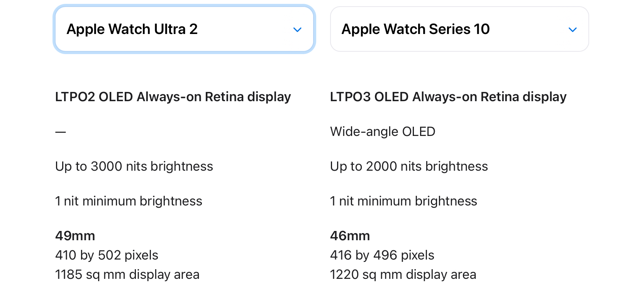
Task: Open the Apple Watch Series 10 model dropdown
Action: tap(459, 29)
